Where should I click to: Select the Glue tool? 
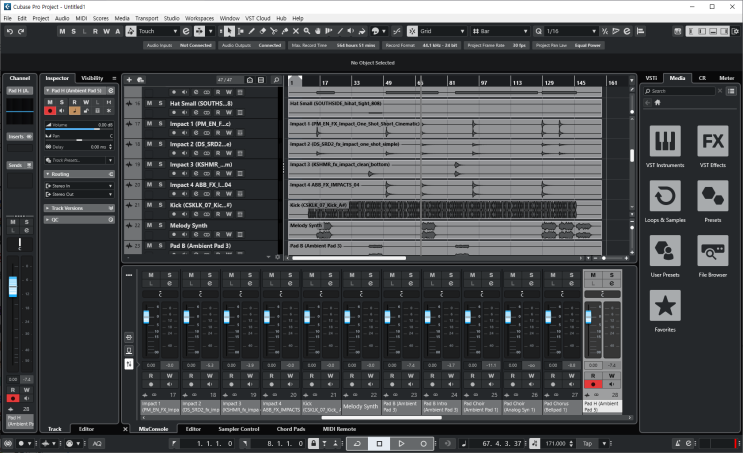(x=285, y=31)
